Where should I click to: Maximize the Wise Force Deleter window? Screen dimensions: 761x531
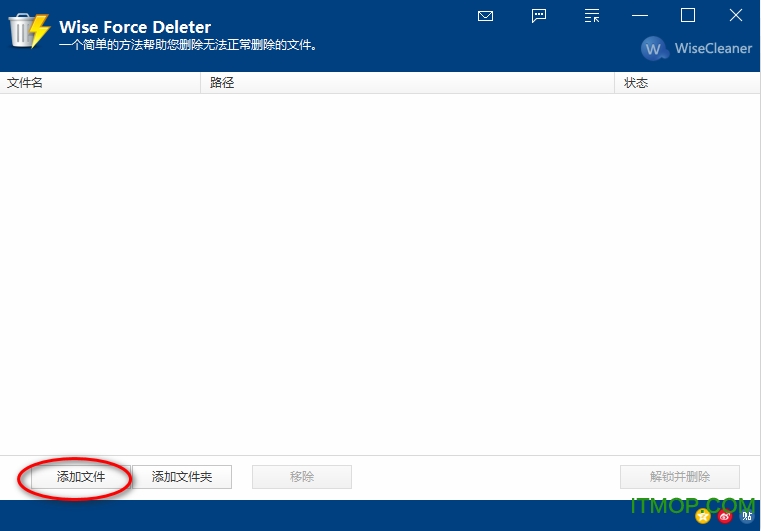688,16
